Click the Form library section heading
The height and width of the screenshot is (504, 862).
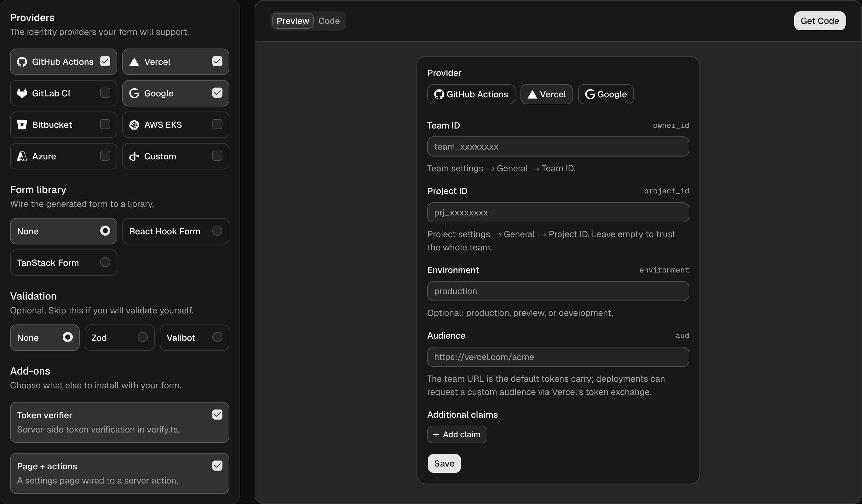38,190
